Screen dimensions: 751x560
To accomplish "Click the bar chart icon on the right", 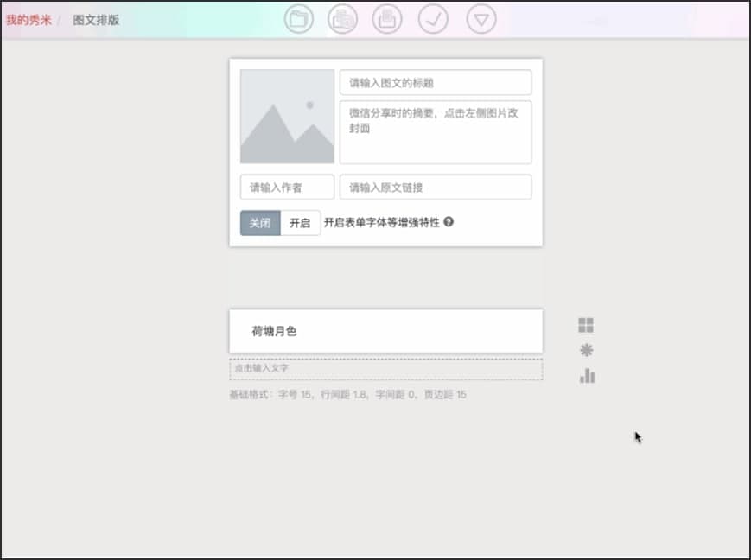I will tap(587, 376).
